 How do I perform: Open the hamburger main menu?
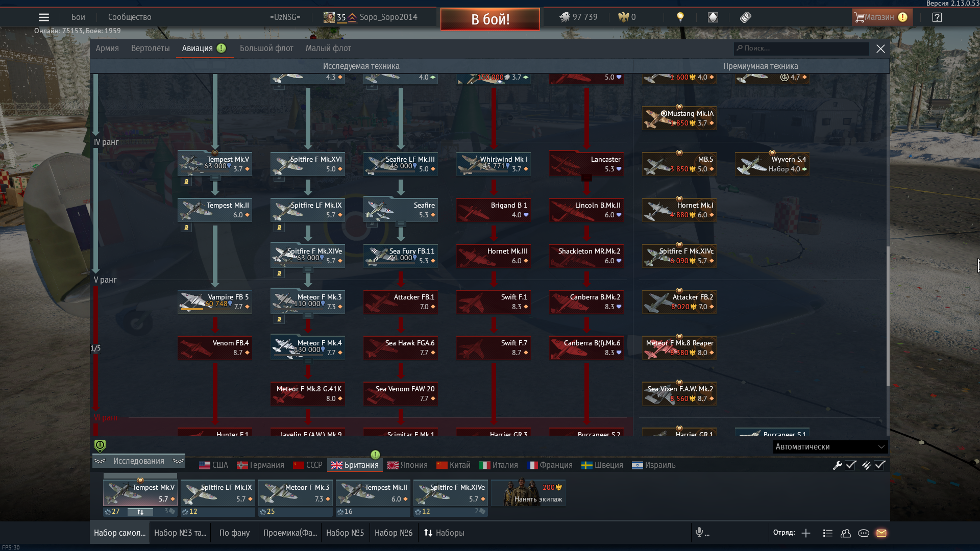(x=44, y=17)
